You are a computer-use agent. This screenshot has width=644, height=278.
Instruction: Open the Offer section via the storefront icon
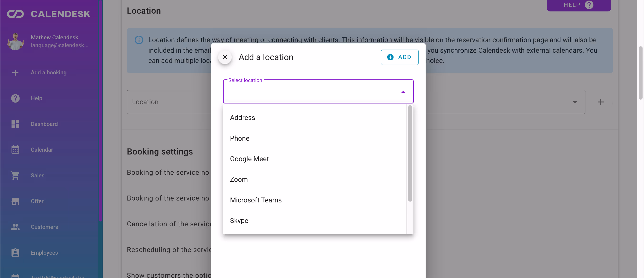(x=15, y=201)
